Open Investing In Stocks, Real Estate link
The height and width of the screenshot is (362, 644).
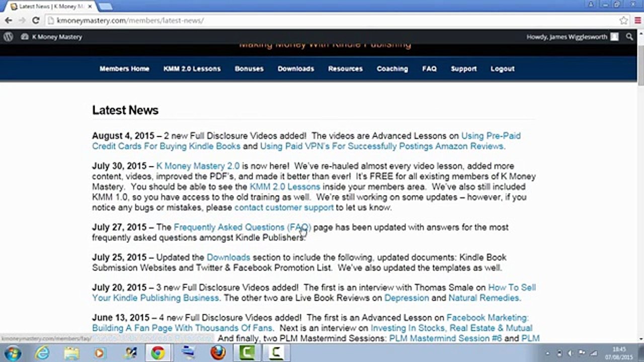(x=451, y=328)
